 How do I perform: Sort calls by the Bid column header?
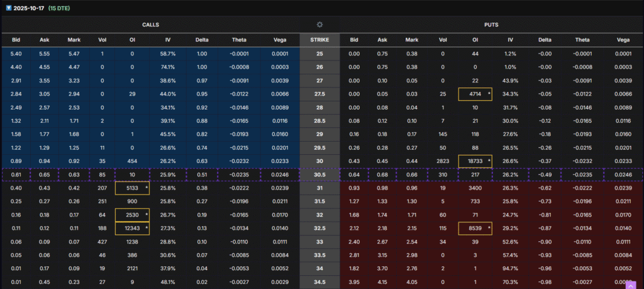16,40
